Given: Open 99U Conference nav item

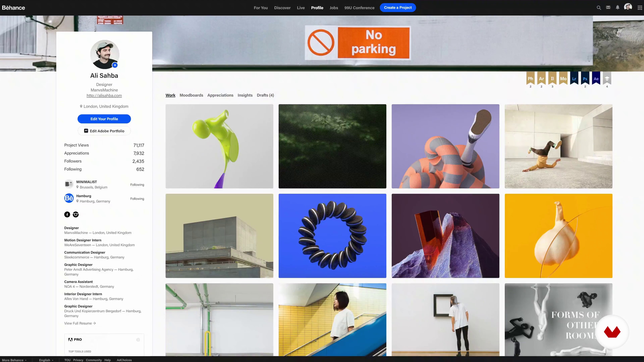Looking at the screenshot, I should (x=359, y=8).
